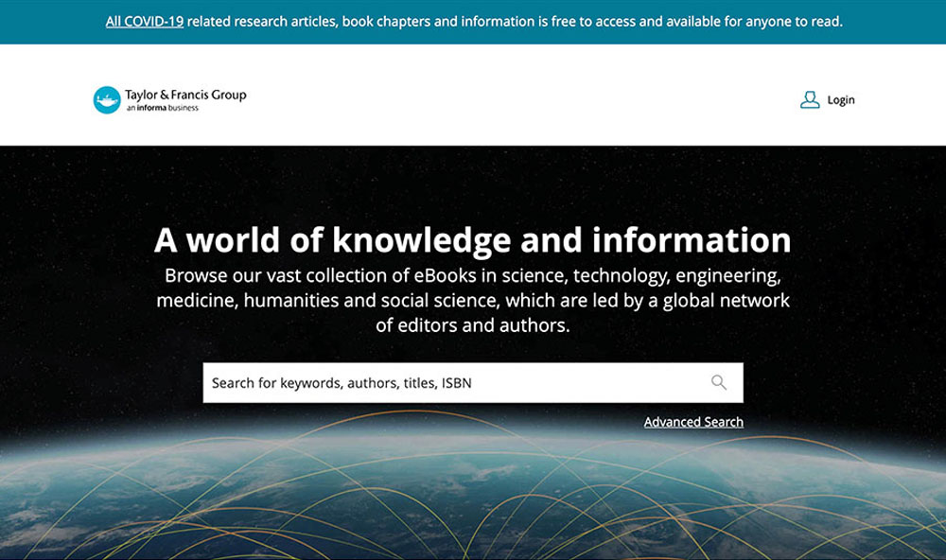
Task: Click 'of editors and authors.' description line
Action: [x=472, y=325]
